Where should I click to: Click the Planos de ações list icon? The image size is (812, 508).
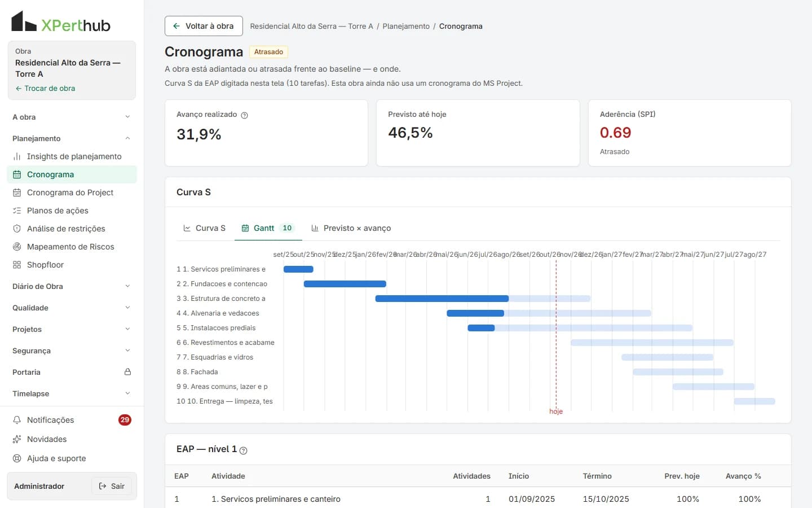(x=17, y=211)
